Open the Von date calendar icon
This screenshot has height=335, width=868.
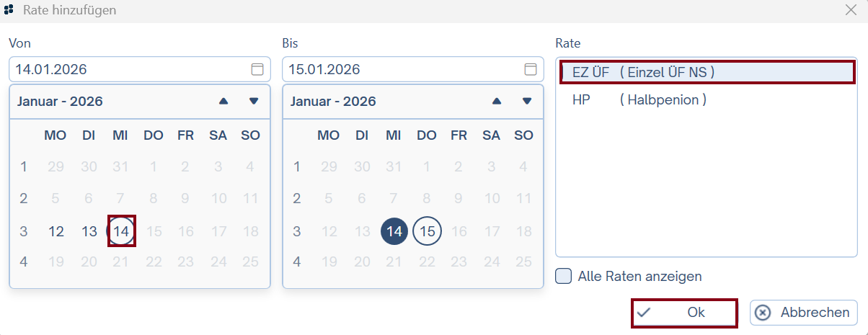pyautogui.click(x=257, y=70)
